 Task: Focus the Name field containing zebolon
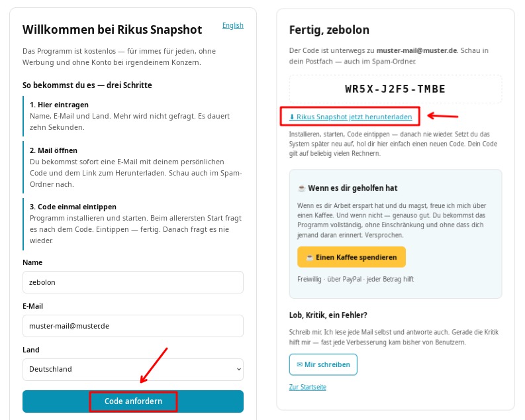tap(133, 282)
